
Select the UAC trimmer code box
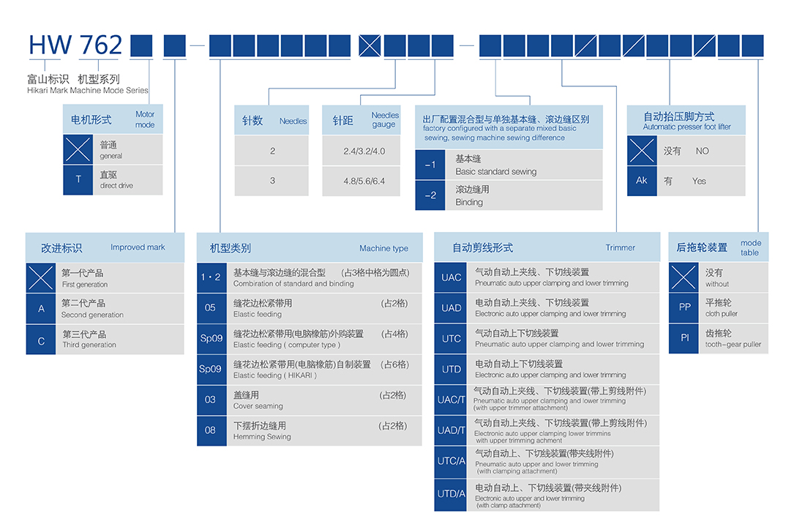point(452,277)
